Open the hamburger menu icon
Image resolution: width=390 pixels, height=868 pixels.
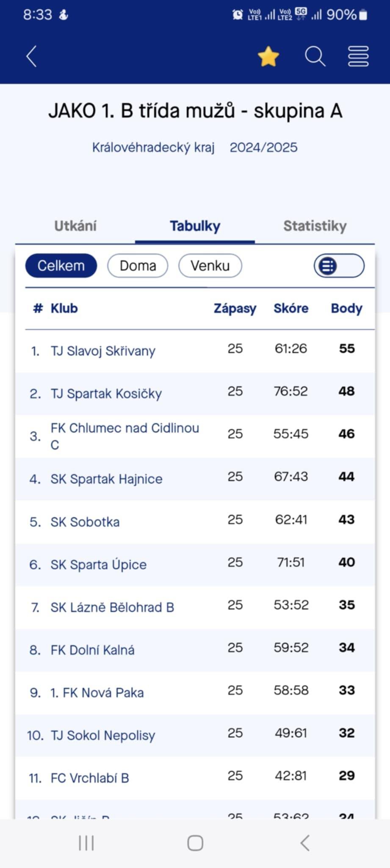point(358,56)
